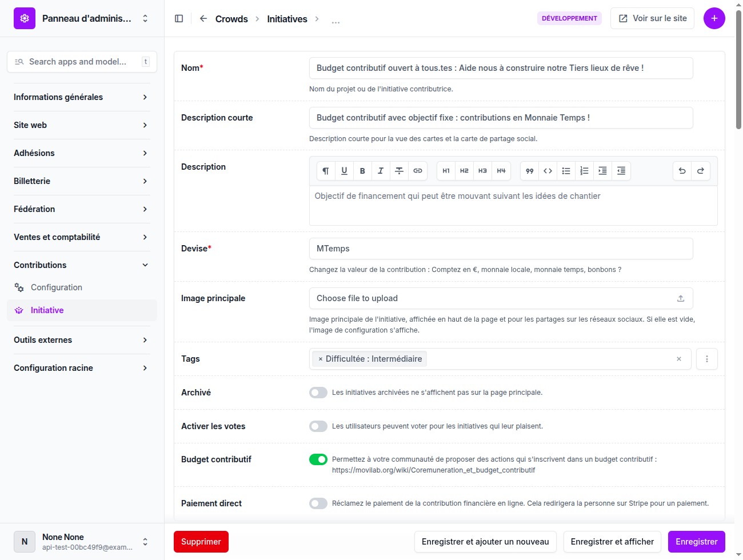Image resolution: width=743 pixels, height=560 pixels.
Task: Insert a link in Description
Action: click(418, 171)
